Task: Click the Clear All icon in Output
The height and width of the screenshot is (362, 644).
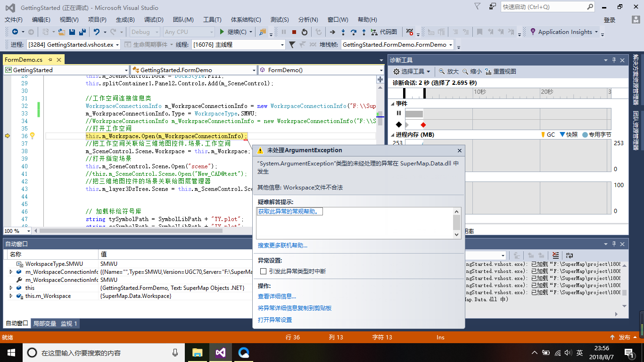Action: coord(555,255)
